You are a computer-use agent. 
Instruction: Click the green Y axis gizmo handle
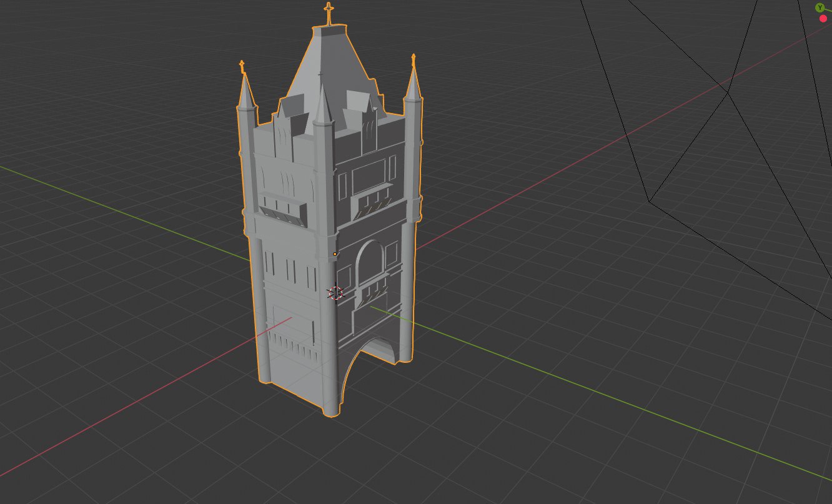tap(820, 7)
